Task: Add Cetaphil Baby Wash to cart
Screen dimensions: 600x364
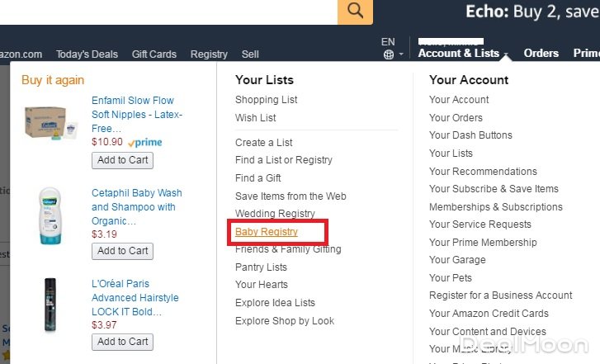Action: pos(122,251)
